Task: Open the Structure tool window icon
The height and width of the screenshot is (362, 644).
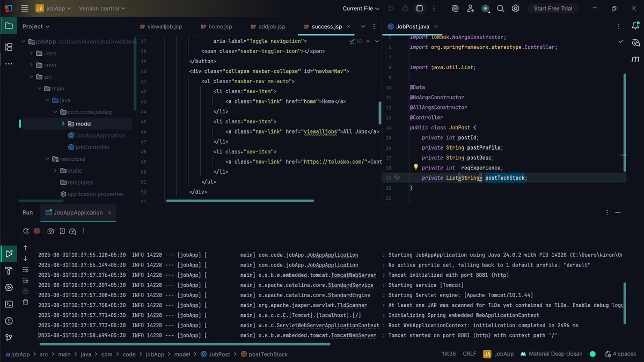Action: pyautogui.click(x=9, y=47)
